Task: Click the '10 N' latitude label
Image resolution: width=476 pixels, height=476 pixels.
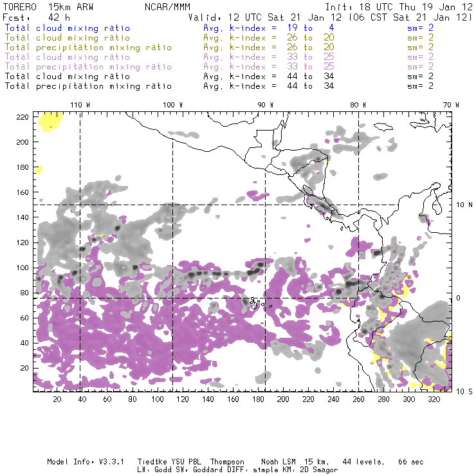Action: [x=464, y=205]
